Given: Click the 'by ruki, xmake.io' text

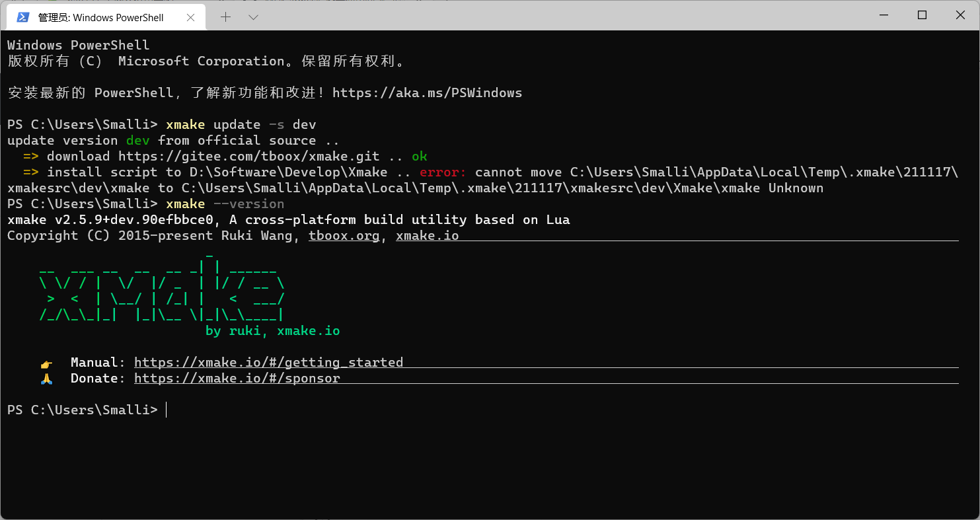Looking at the screenshot, I should (x=272, y=331).
